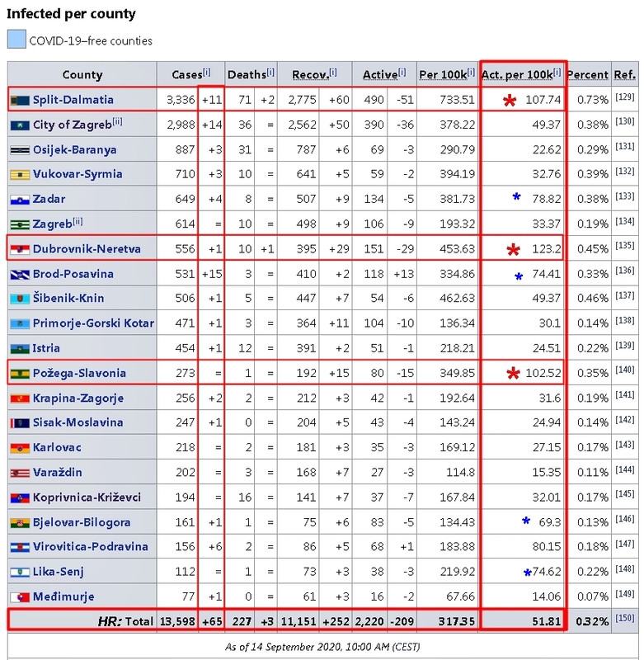The width and height of the screenshot is (644, 660).
Task: Open reference [146] for Bjelovar-Bilogora
Action: [x=624, y=519]
